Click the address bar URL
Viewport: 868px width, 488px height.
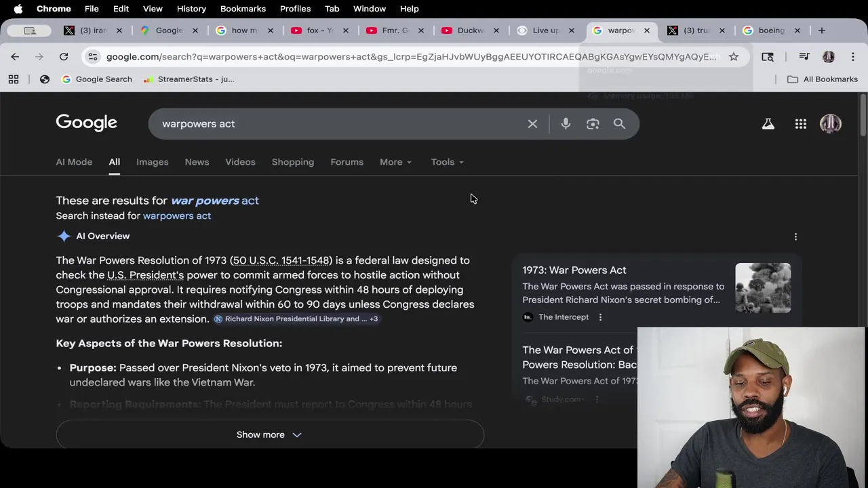(x=411, y=57)
